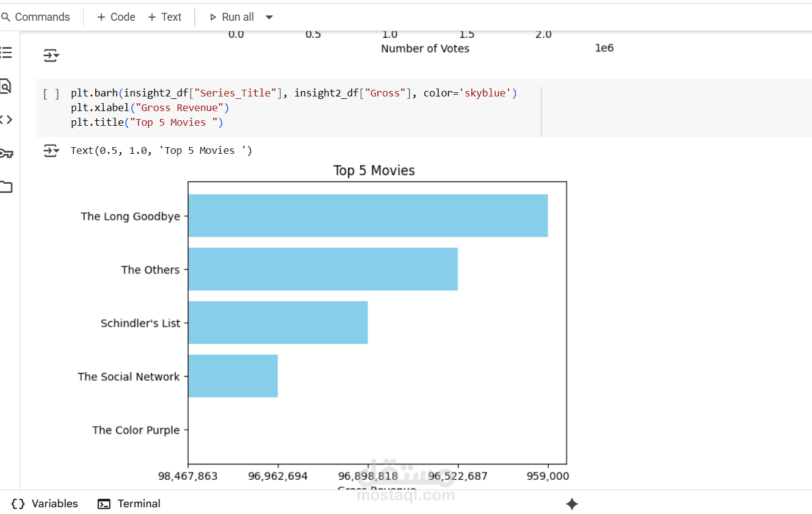Toggle output of the Number of Votes chart

click(51, 56)
